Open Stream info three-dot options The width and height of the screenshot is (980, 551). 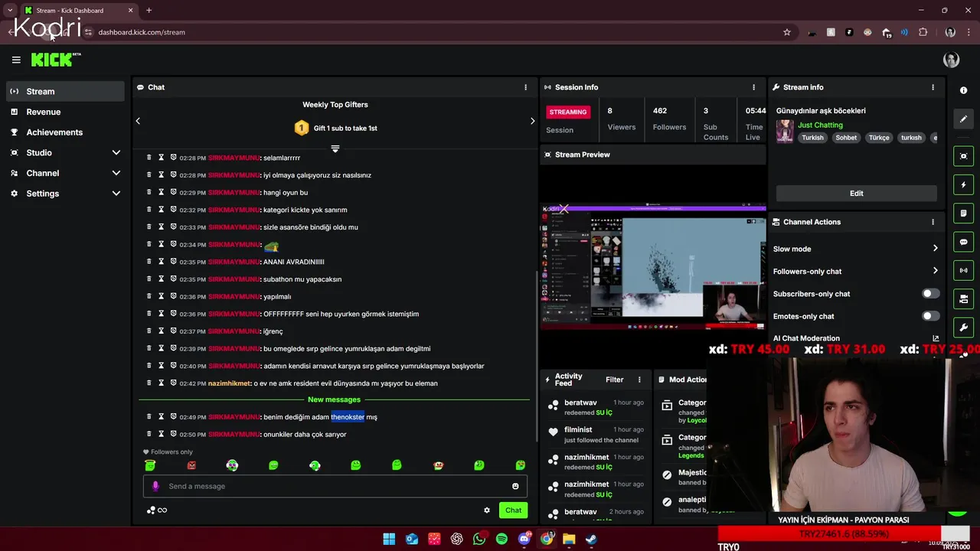[x=933, y=87]
